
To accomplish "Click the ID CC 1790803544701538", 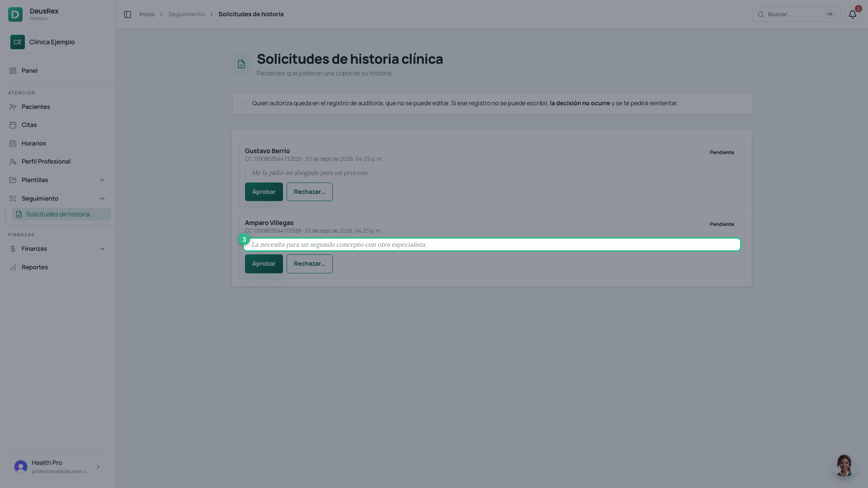I will point(273,231).
